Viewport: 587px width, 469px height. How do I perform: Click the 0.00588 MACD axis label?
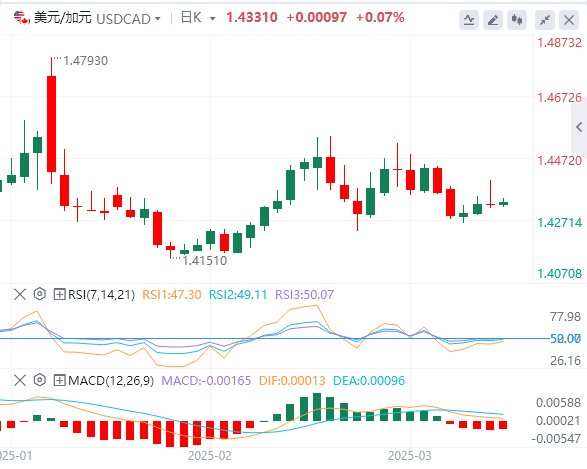coord(558,403)
